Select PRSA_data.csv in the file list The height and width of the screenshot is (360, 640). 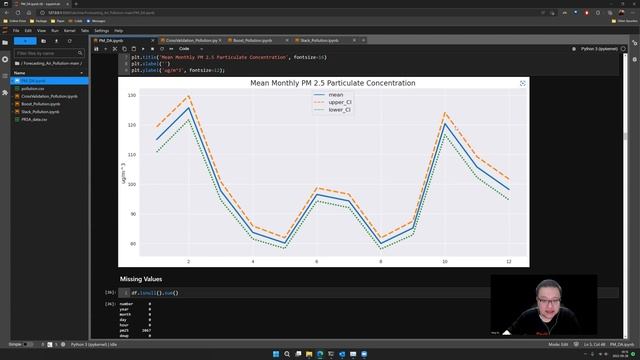pos(49,120)
